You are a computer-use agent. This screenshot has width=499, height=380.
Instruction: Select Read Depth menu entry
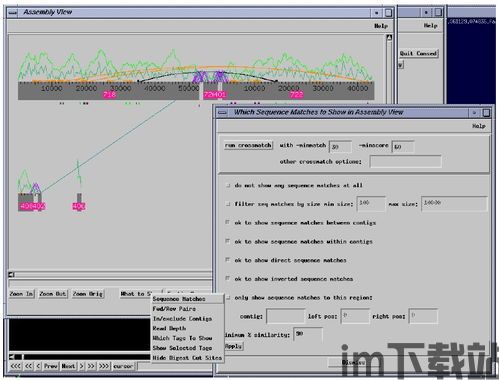tap(169, 328)
